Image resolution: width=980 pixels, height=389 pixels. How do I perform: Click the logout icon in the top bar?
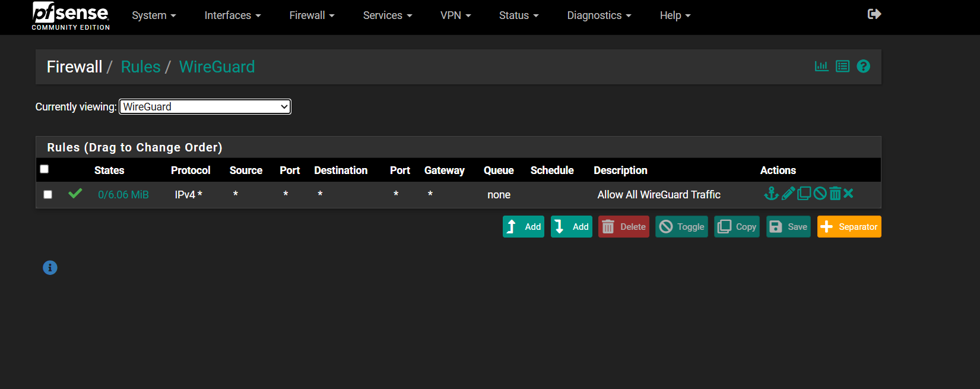(x=874, y=14)
